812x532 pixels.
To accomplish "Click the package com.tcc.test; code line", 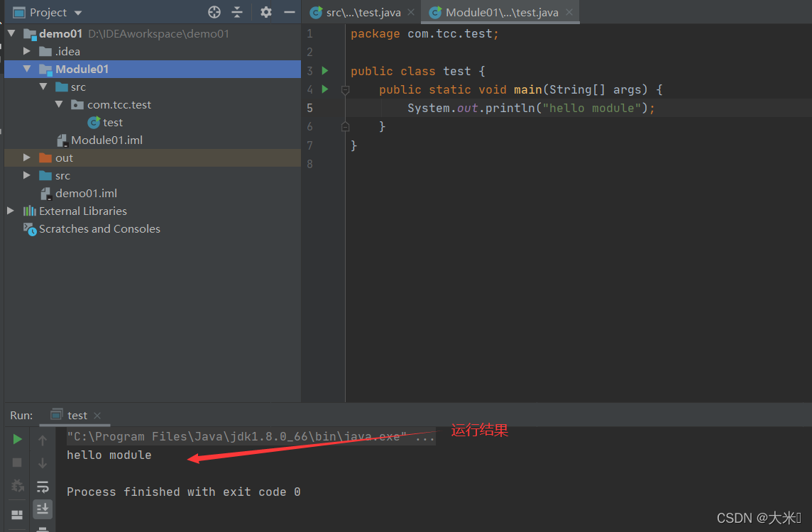I will (424, 33).
